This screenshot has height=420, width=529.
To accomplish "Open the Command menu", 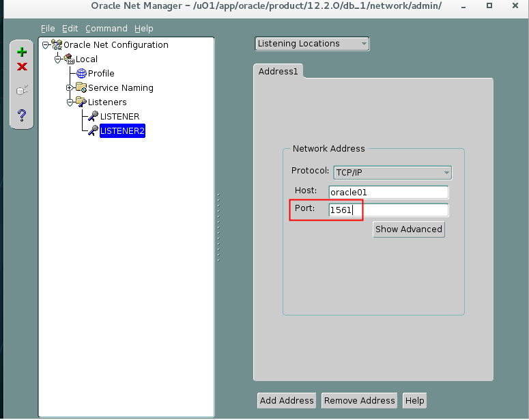I will (106, 29).
